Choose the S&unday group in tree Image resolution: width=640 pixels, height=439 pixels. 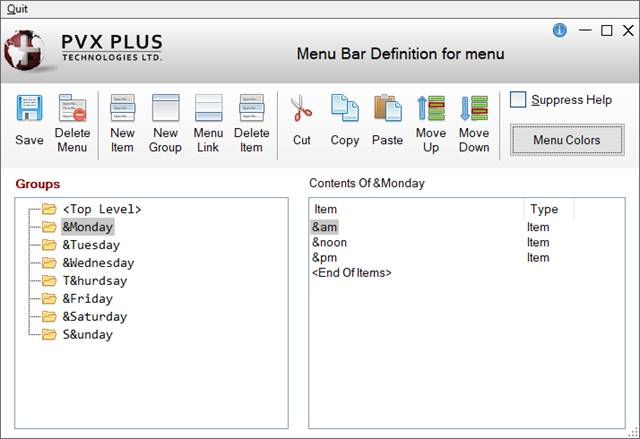[x=87, y=335]
